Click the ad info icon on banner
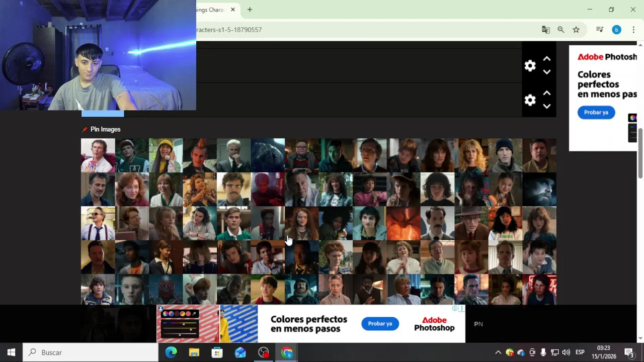 pyautogui.click(x=455, y=309)
